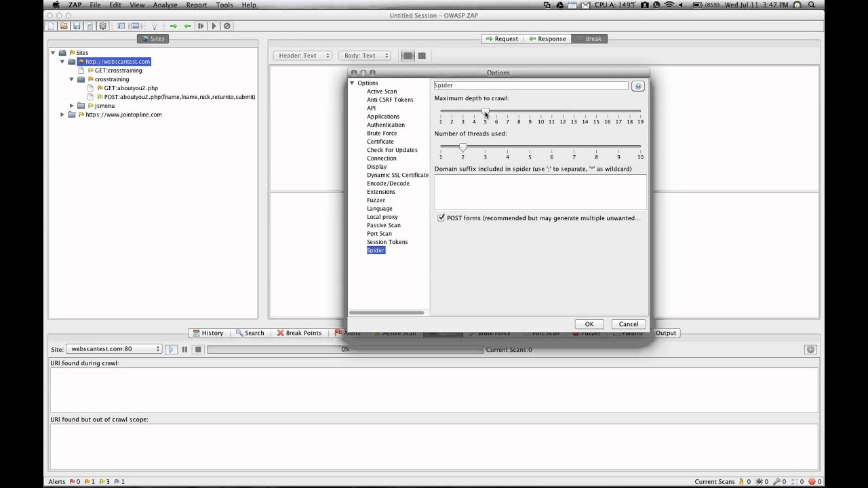Click the green left arrow toolbar icon
Viewport: 868px width, 488px height.
point(187,26)
